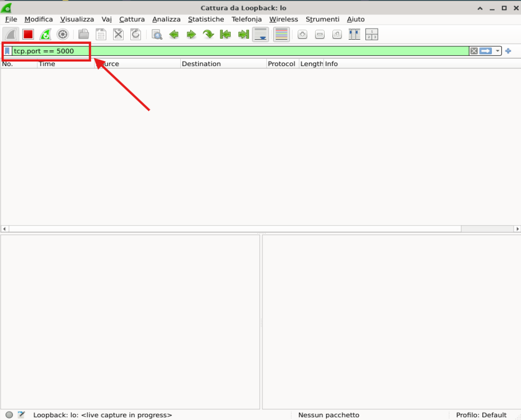This screenshot has height=420, width=521.
Task: Sort by the Time column header
Action: click(66, 64)
